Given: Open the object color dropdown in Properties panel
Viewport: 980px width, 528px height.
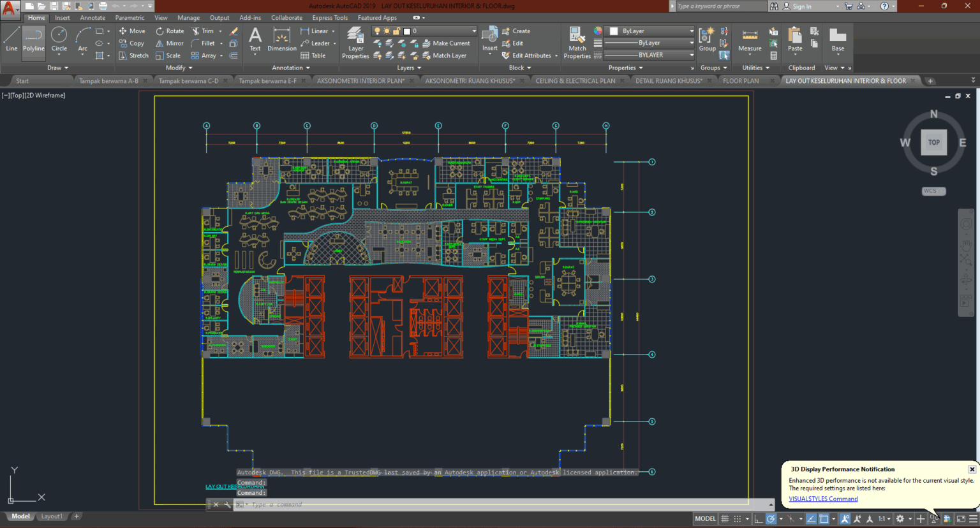Looking at the screenshot, I should click(692, 31).
